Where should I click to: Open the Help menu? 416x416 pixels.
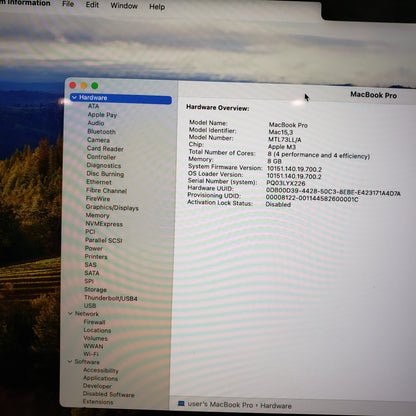[x=157, y=7]
